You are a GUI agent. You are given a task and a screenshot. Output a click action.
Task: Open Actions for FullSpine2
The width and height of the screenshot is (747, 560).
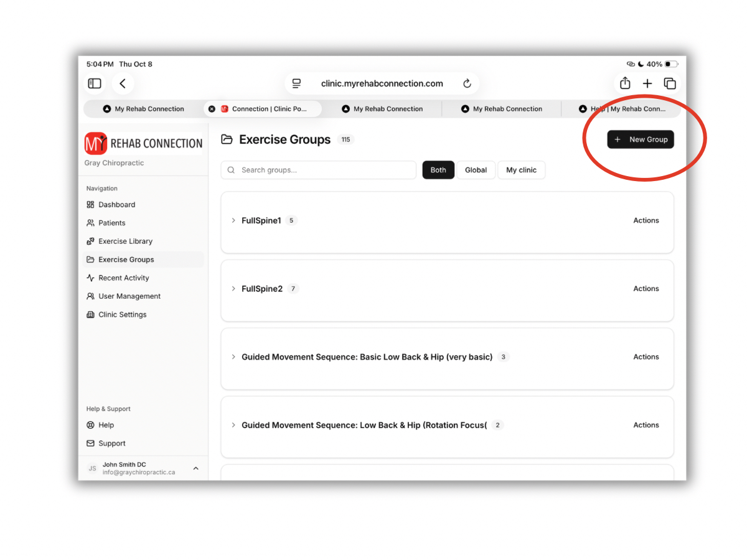646,289
